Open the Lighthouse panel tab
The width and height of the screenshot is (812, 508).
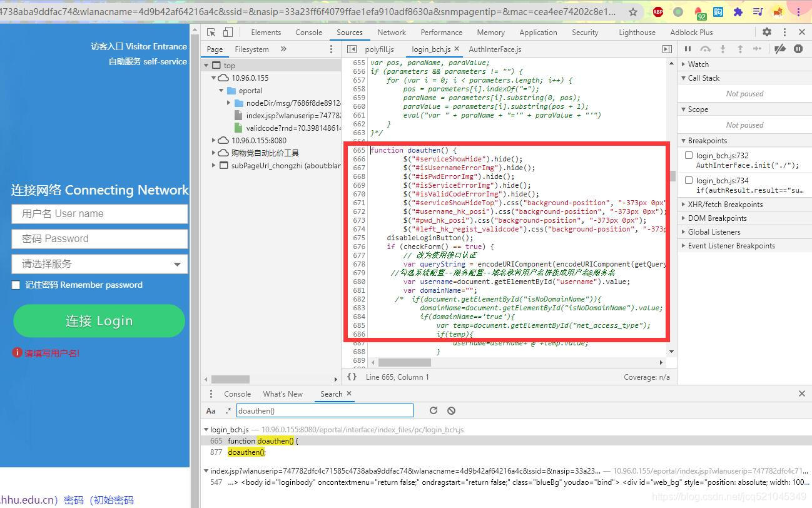637,33
